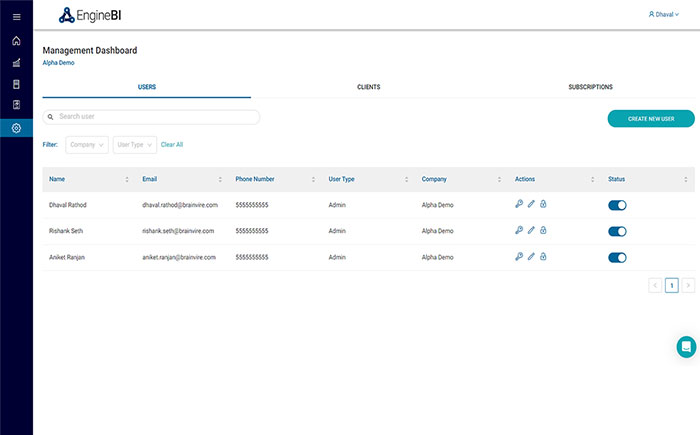Open the User Type filter dropdown

[135, 145]
